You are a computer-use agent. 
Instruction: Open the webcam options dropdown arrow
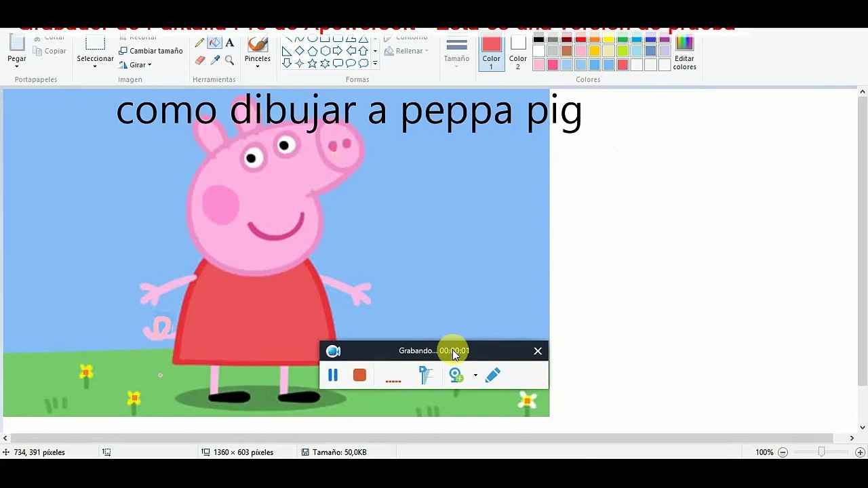point(475,375)
